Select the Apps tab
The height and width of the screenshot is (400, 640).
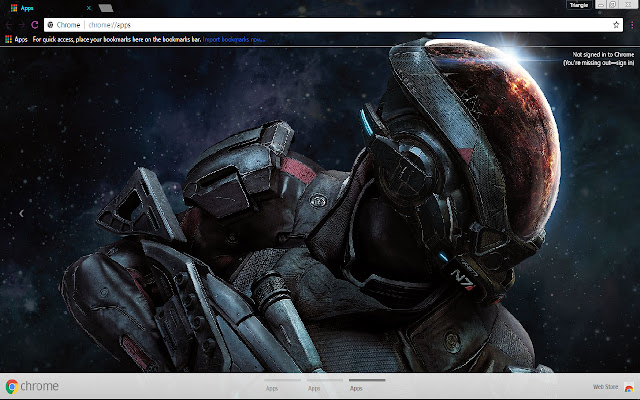point(49,8)
